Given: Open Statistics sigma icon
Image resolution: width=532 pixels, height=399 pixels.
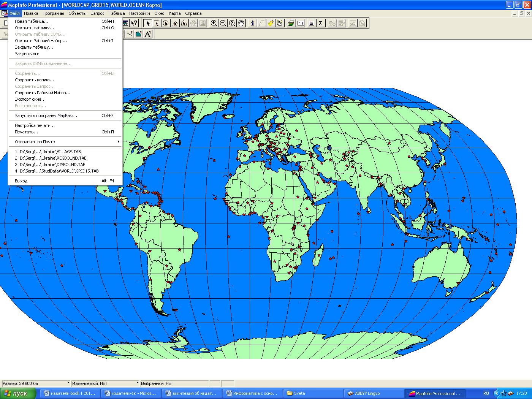Looking at the screenshot, I should (x=321, y=23).
